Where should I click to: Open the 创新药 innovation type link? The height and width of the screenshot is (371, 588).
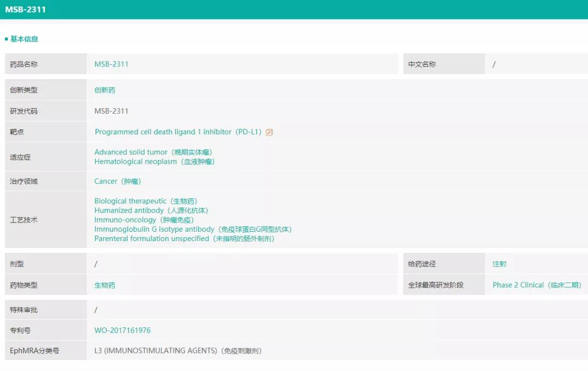105,90
